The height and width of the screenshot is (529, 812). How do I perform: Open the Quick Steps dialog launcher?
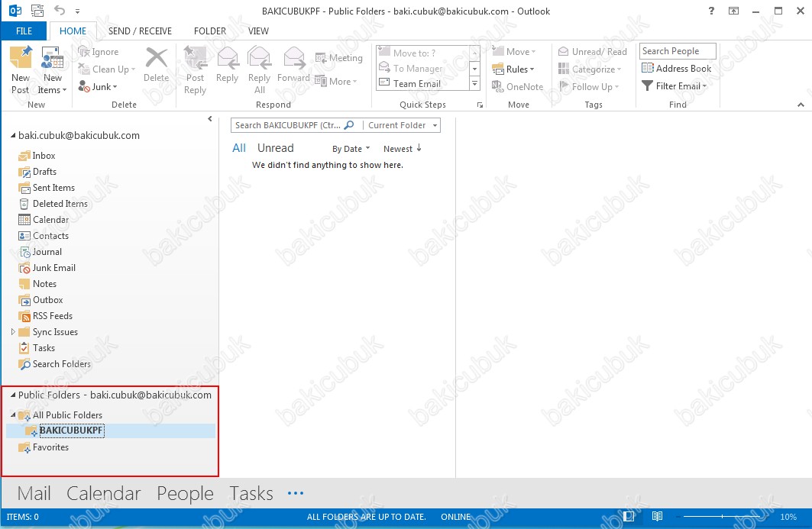point(480,105)
